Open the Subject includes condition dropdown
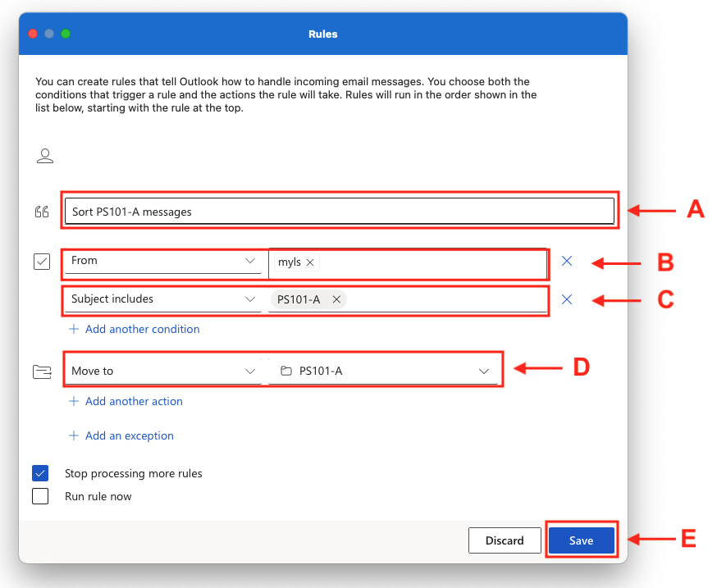Screen dimensions: 717x588 (163, 299)
